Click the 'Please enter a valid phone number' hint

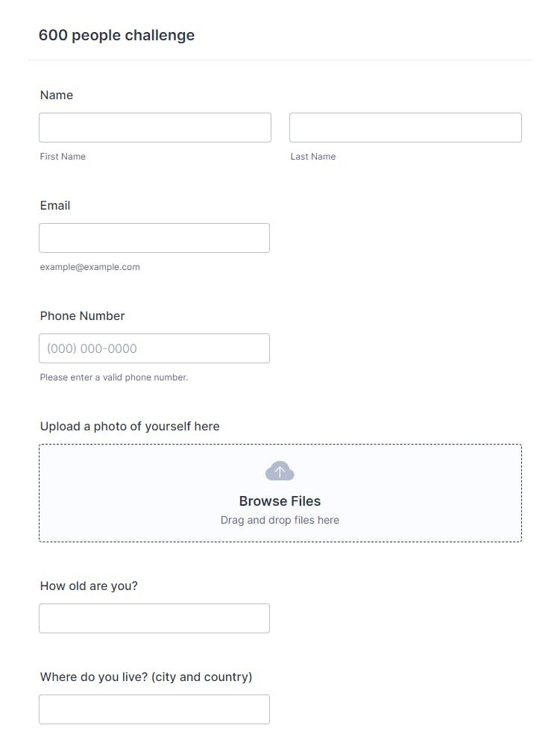tap(114, 377)
